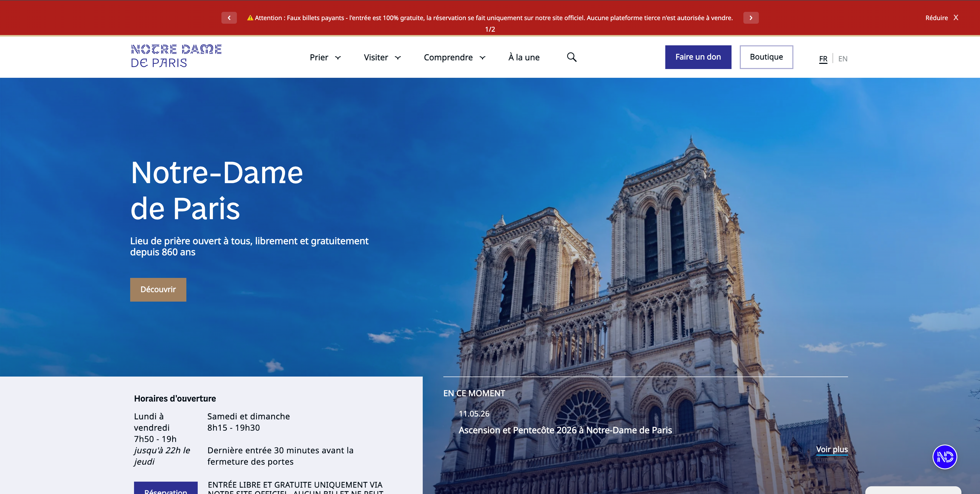Click the jusqu'à 22h le jeudi note
Viewport: 980px width, 494px height.
[x=162, y=456]
